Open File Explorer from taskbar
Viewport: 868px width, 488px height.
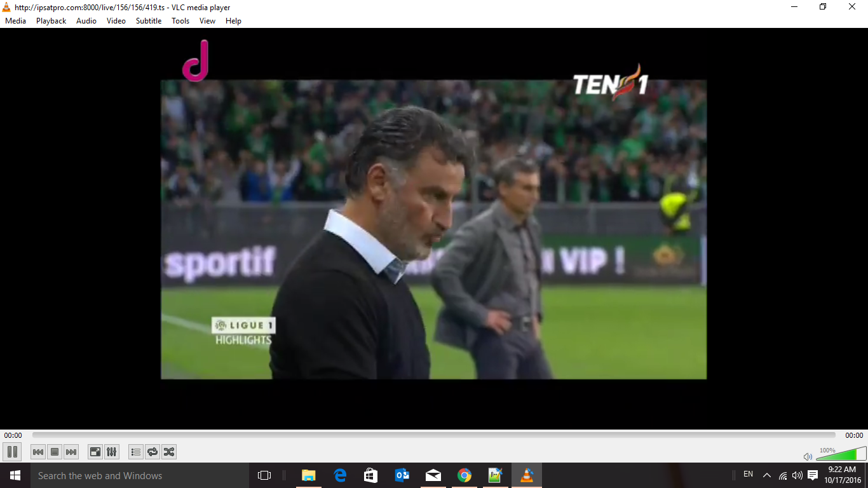(308, 475)
